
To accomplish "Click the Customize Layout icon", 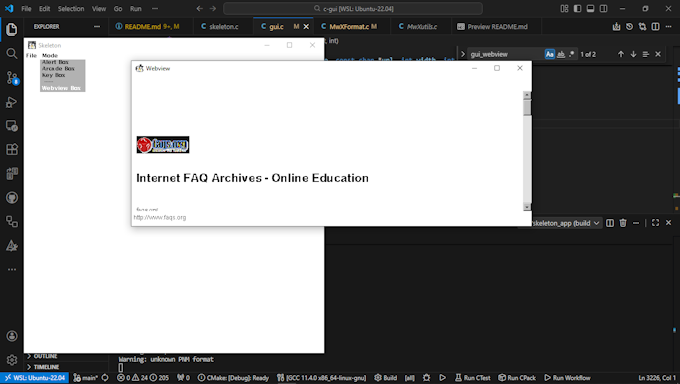I will click(564, 9).
